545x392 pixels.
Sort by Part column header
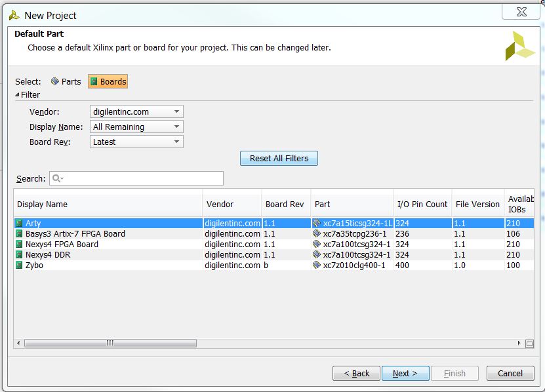tap(352, 205)
